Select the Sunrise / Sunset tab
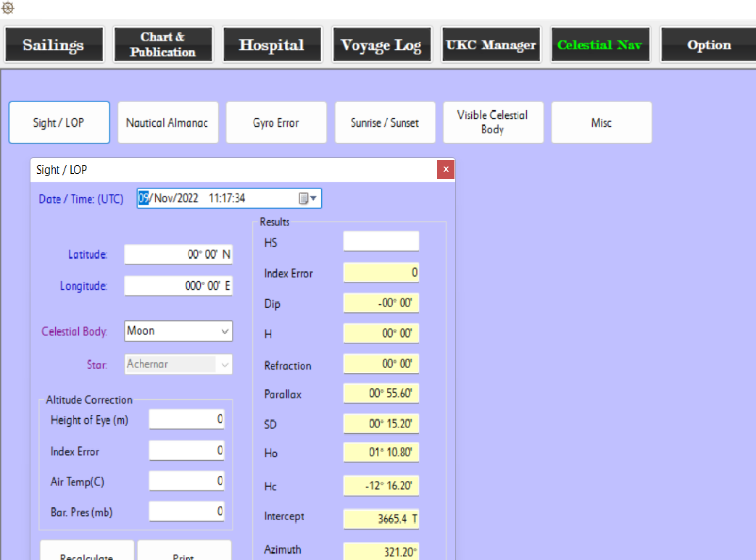Image resolution: width=756 pixels, height=560 pixels. (384, 122)
